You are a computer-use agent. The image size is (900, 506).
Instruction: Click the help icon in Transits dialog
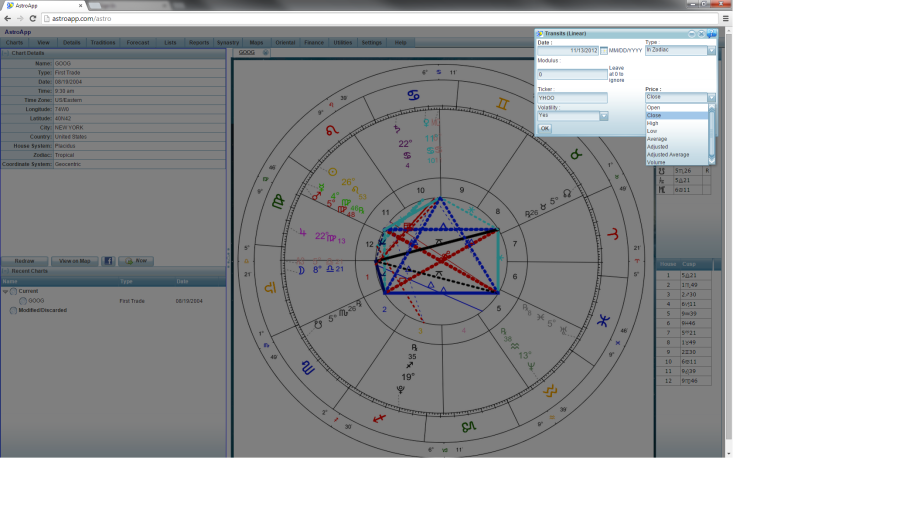tap(712, 34)
